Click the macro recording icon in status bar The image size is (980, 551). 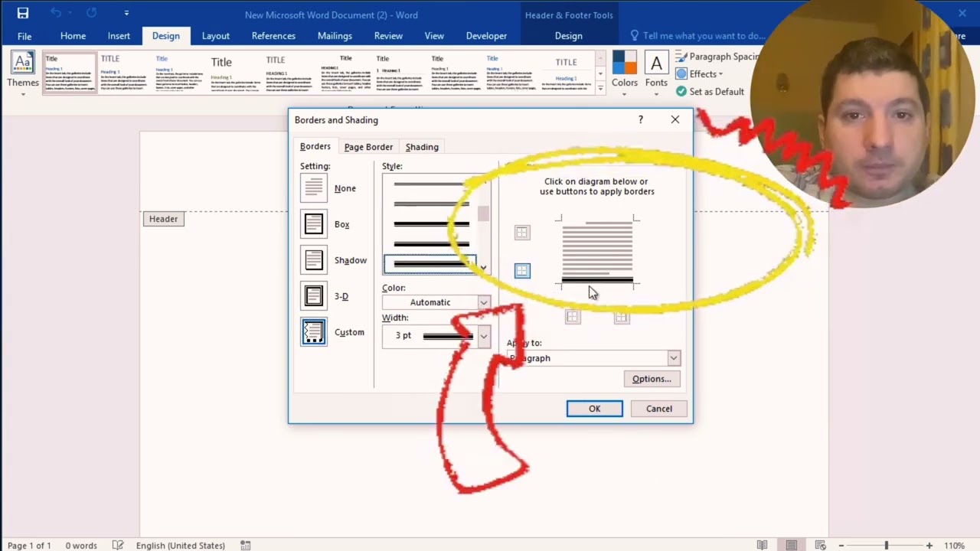(245, 545)
